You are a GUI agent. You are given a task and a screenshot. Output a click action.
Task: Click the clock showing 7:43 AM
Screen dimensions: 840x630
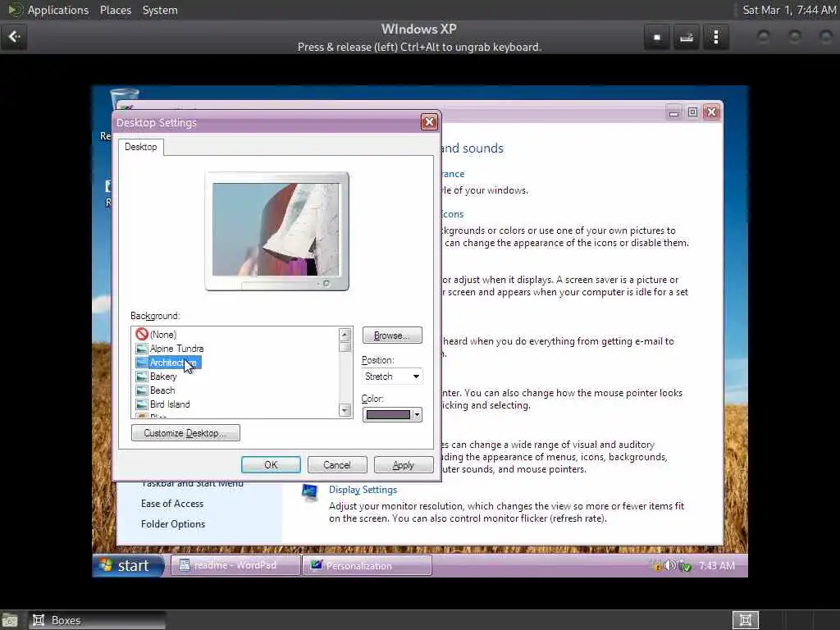(x=716, y=566)
